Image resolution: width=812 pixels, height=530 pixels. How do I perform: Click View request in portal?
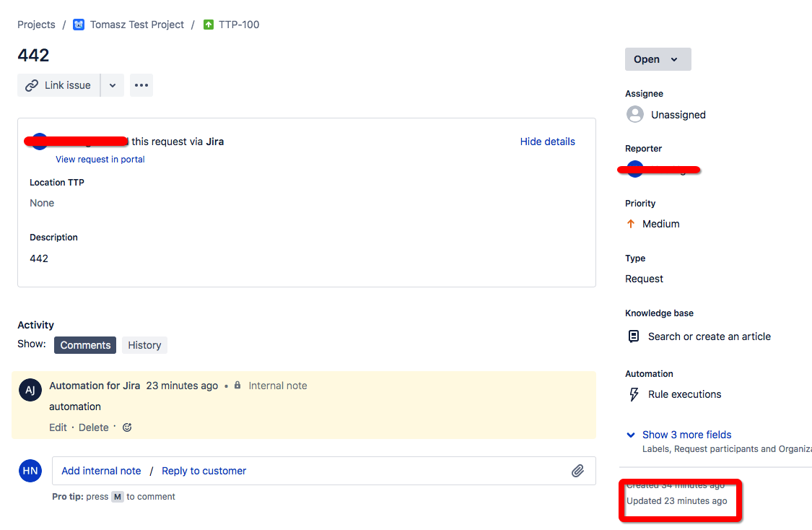click(100, 159)
